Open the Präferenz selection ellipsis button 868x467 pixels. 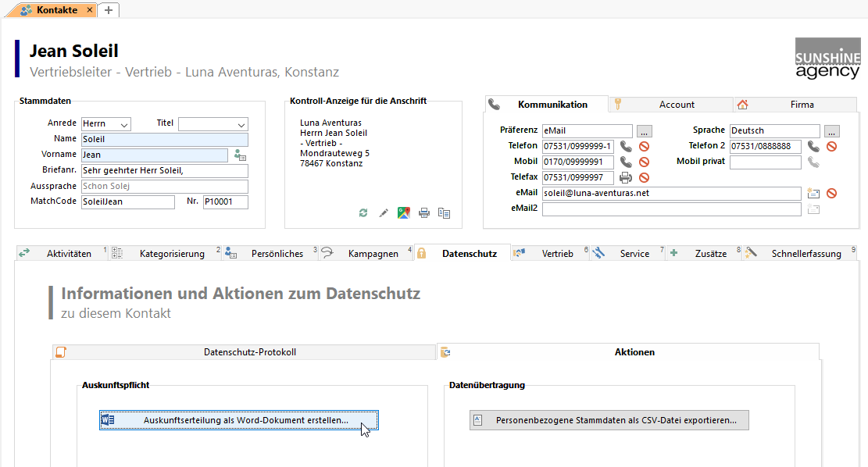[x=644, y=130]
